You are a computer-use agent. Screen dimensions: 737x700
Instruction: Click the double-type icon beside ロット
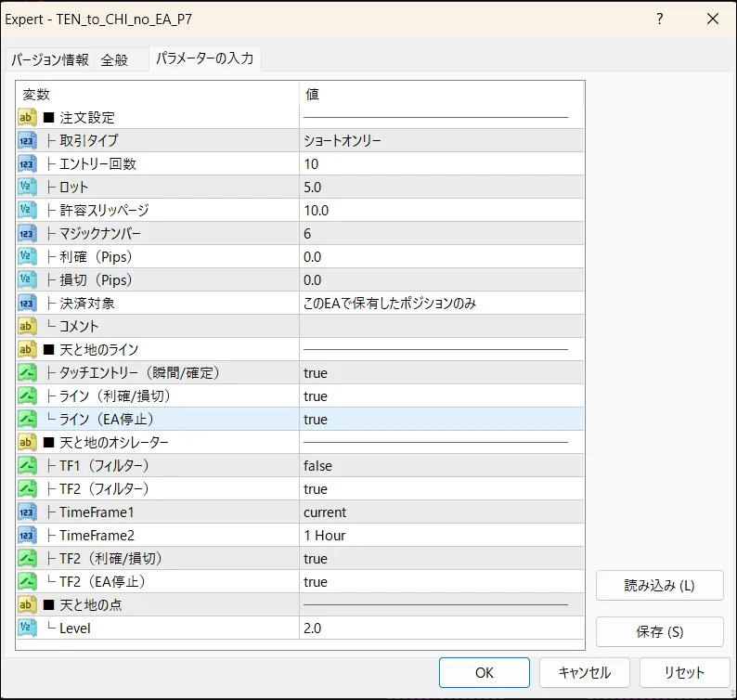[27, 188]
